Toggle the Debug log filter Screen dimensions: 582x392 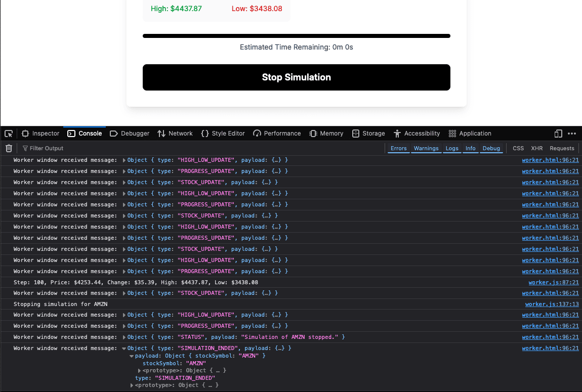tap(491, 148)
